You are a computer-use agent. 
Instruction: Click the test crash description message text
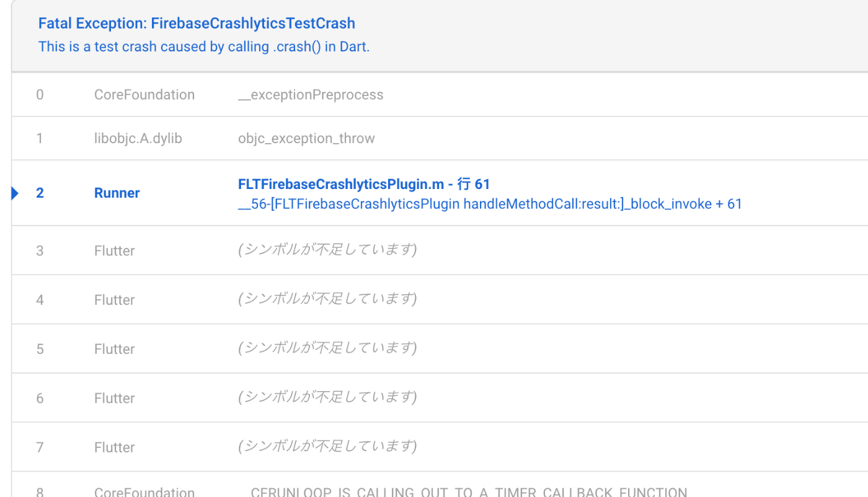[x=204, y=46]
